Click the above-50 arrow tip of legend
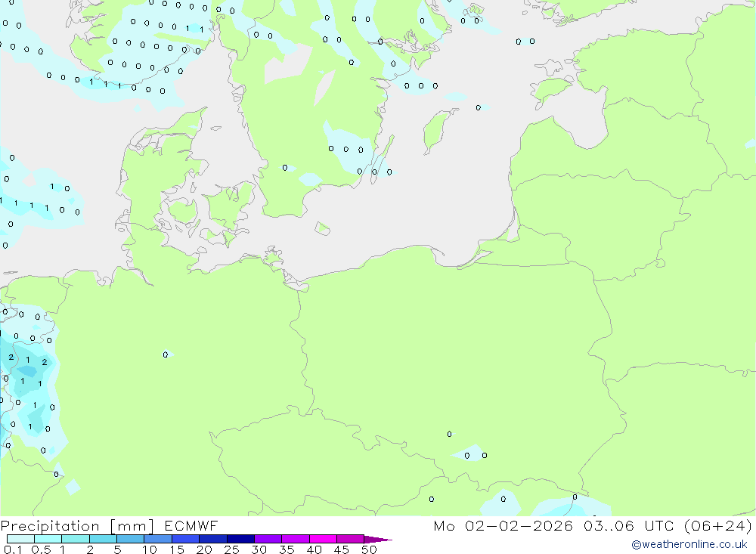The width and height of the screenshot is (756, 554). 377,540
